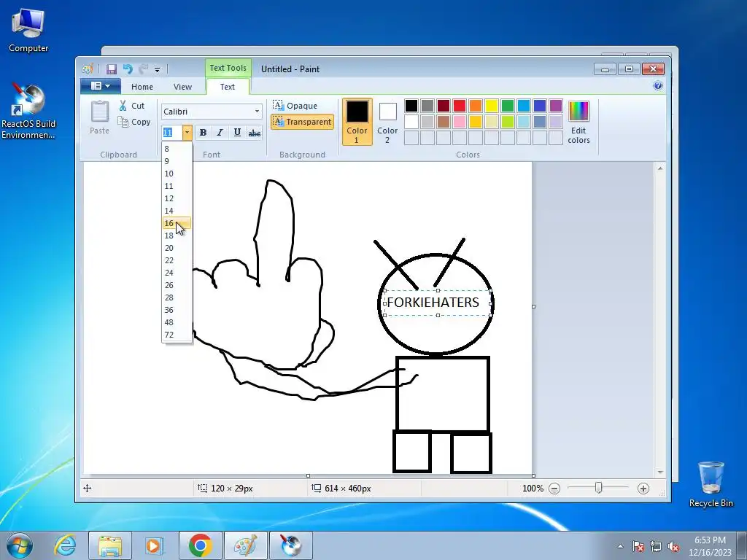Pick the pink color swatch

(x=460, y=122)
